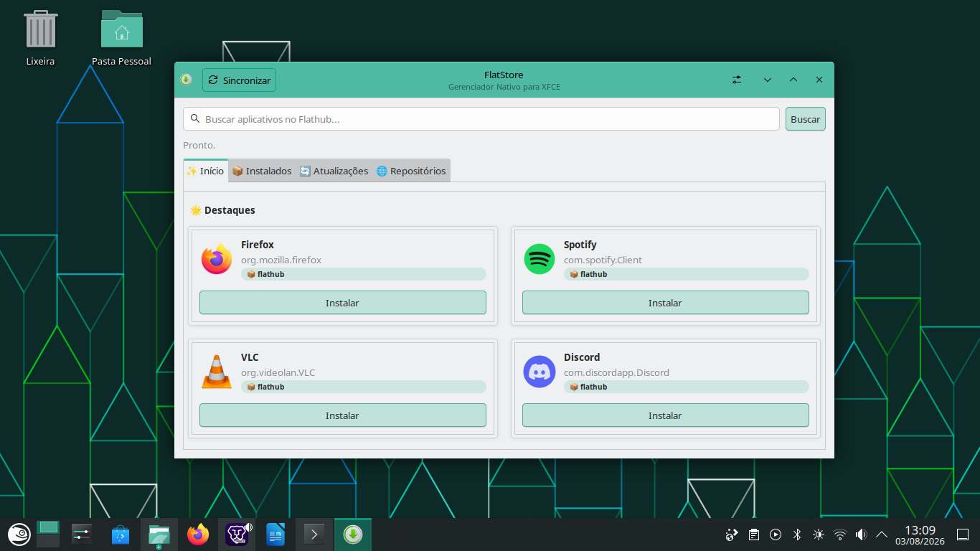980x551 pixels.
Task: Open the Wi-Fi network tray icon
Action: (839, 534)
